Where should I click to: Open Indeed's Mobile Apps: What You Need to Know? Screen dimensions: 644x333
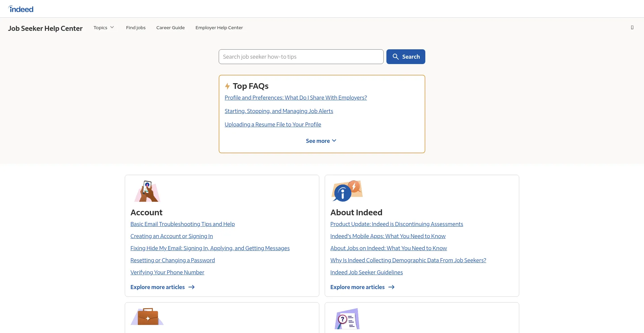click(388, 236)
